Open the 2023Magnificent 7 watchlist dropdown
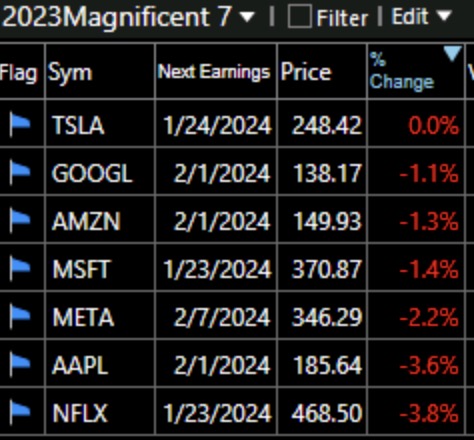Viewport: 474px width, 440px height. pos(247,17)
